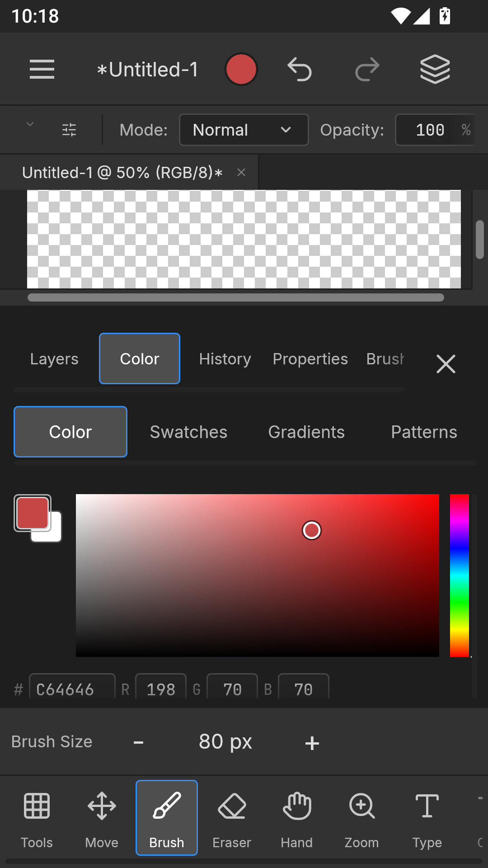Decrease brush size with minus button

(139, 742)
